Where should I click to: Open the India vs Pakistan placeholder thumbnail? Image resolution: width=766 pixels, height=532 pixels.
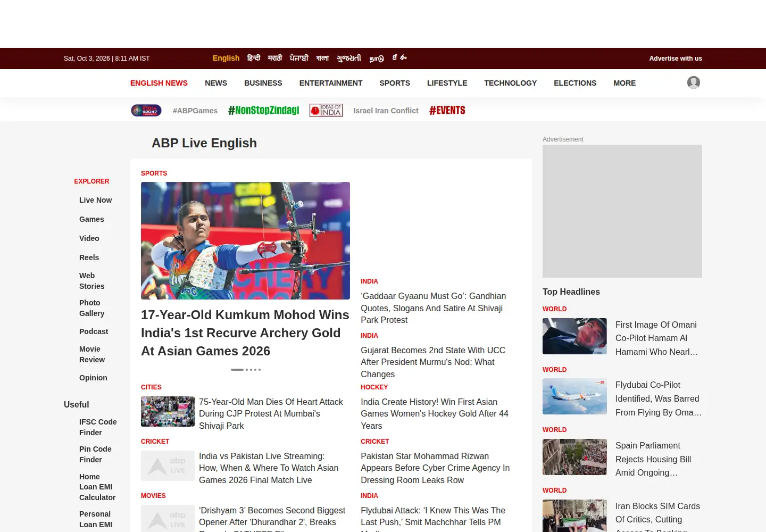point(168,465)
